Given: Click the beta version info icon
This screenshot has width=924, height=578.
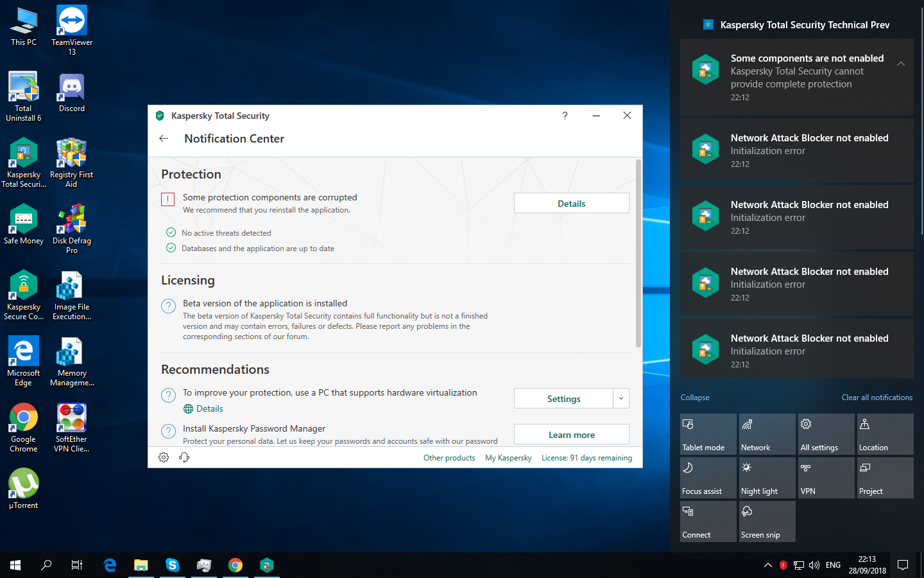Looking at the screenshot, I should [x=168, y=306].
